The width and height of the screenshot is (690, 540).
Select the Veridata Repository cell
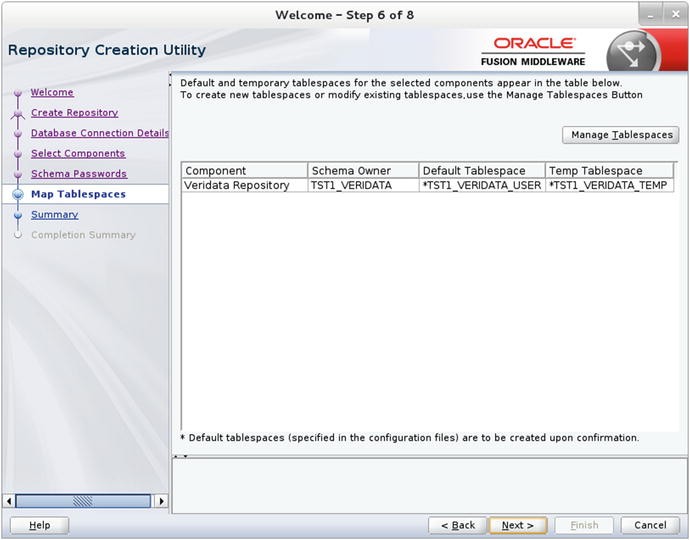244,185
